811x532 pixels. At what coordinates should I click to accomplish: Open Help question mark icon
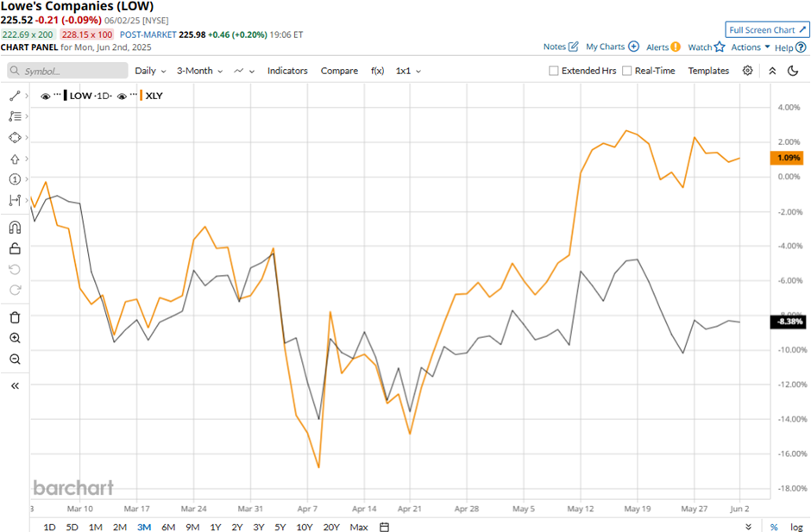[801, 47]
